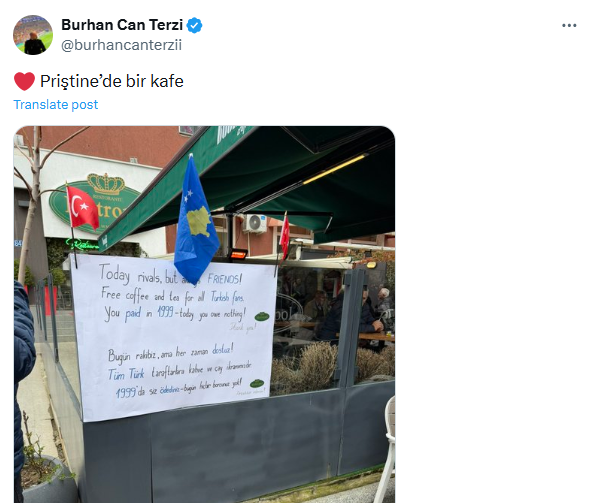The height and width of the screenshot is (503, 591).
Task: Click the Translate post link
Action: [x=56, y=104]
